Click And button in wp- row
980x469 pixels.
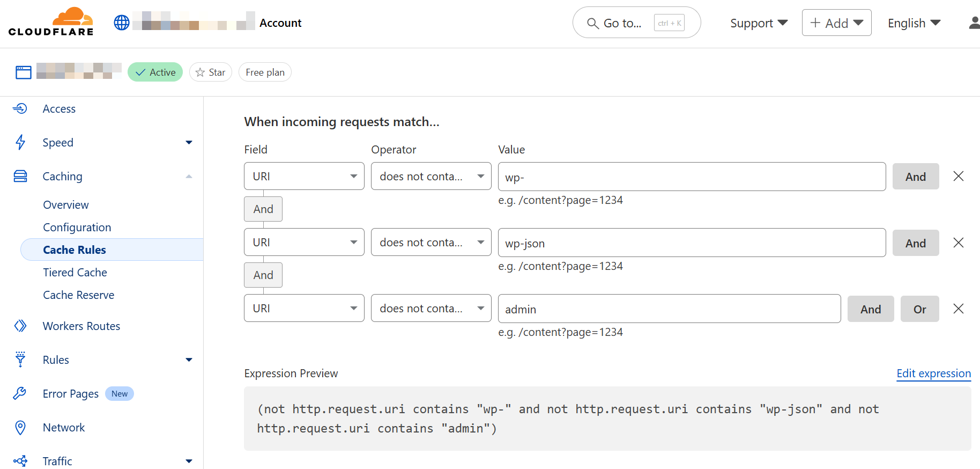click(916, 177)
